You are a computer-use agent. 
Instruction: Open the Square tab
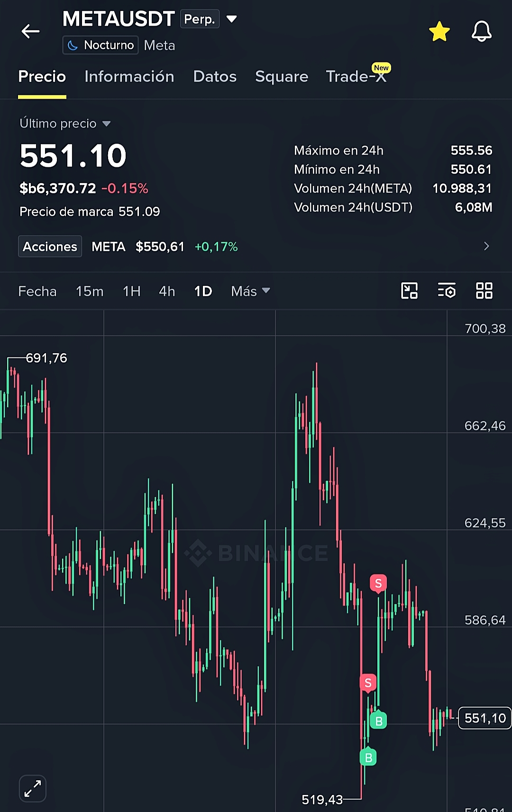[282, 76]
